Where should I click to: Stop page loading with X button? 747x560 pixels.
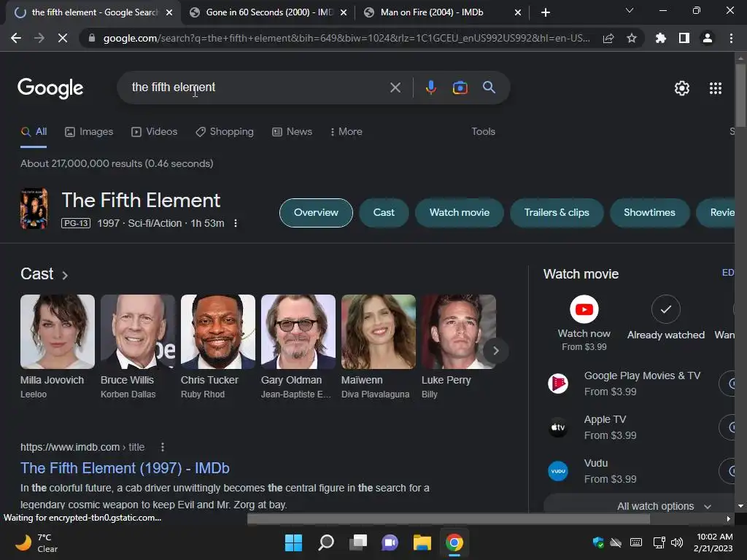click(63, 38)
